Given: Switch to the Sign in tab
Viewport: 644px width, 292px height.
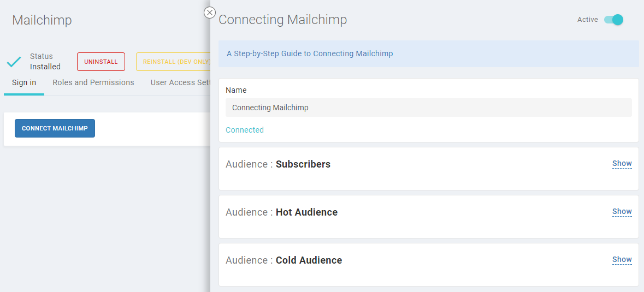Looking at the screenshot, I should (24, 83).
